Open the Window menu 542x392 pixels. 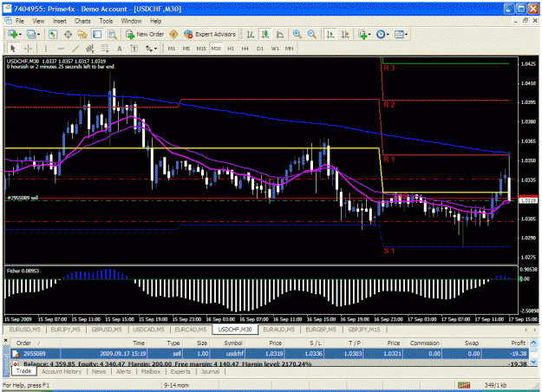[131, 21]
